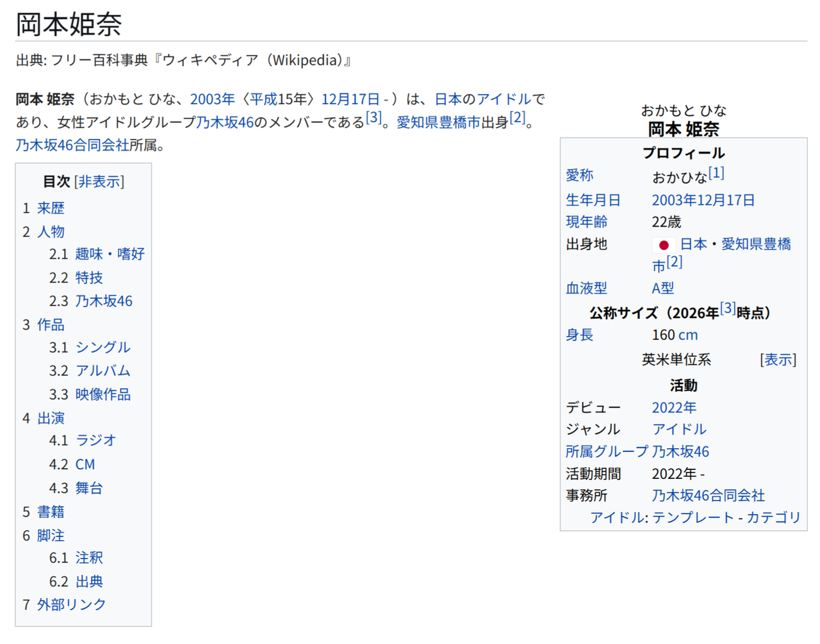Screen dimensions: 820x644
Task: Open citation [2] after 出身 in intro
Action: [x=518, y=117]
